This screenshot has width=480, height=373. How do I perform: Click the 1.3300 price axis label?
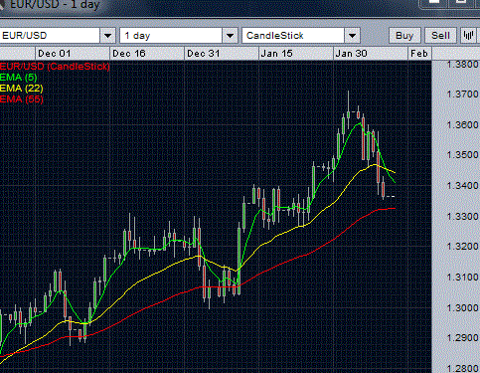(x=463, y=216)
